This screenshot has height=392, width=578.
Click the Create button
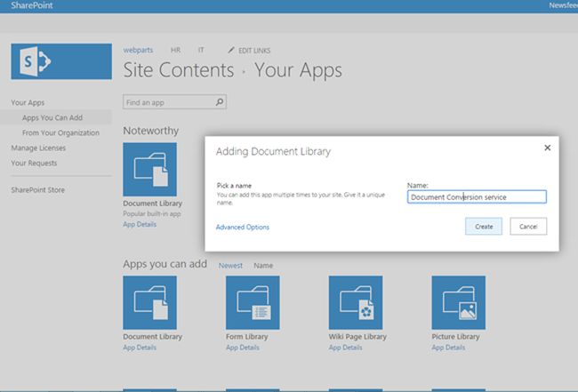[484, 226]
